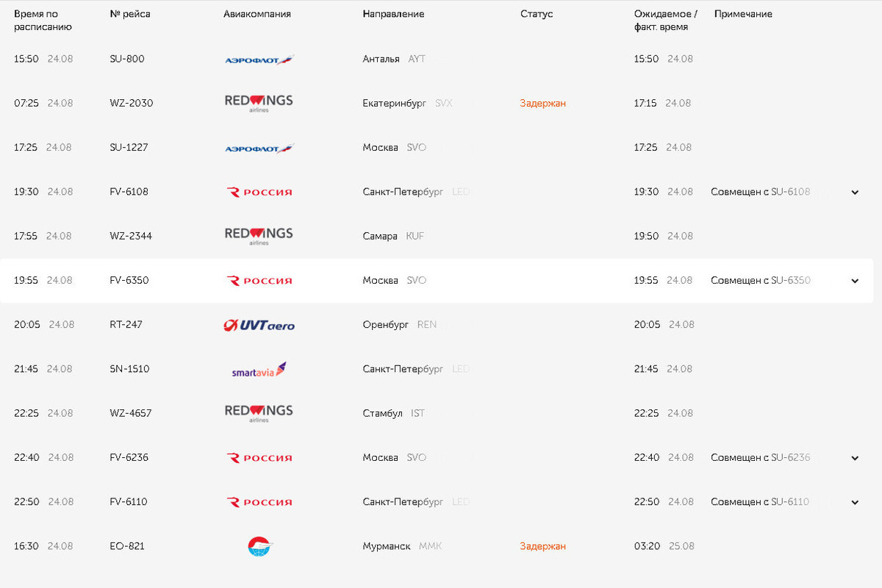This screenshot has width=882, height=588.
Task: Click the 'Статус' column header
Action: point(537,14)
